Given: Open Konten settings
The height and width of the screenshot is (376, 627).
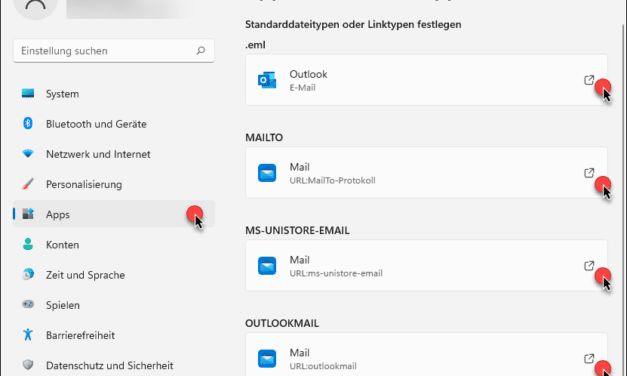Looking at the screenshot, I should [114, 245].
